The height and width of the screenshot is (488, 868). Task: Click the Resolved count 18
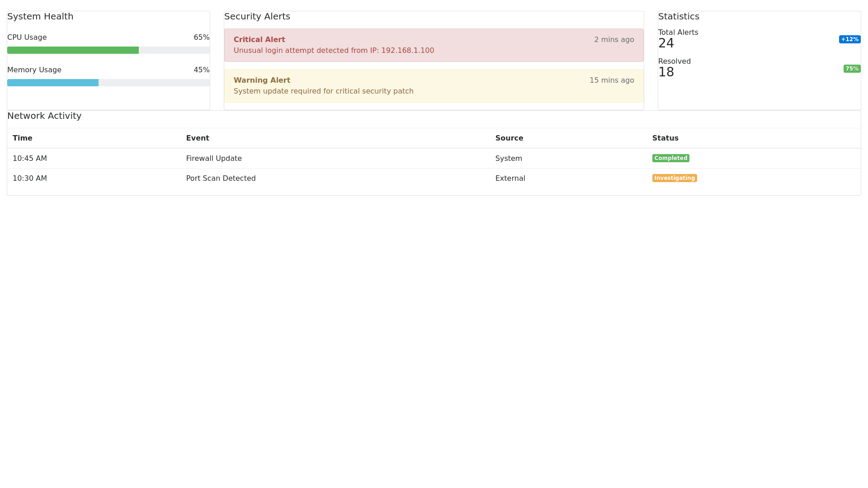pos(666,72)
